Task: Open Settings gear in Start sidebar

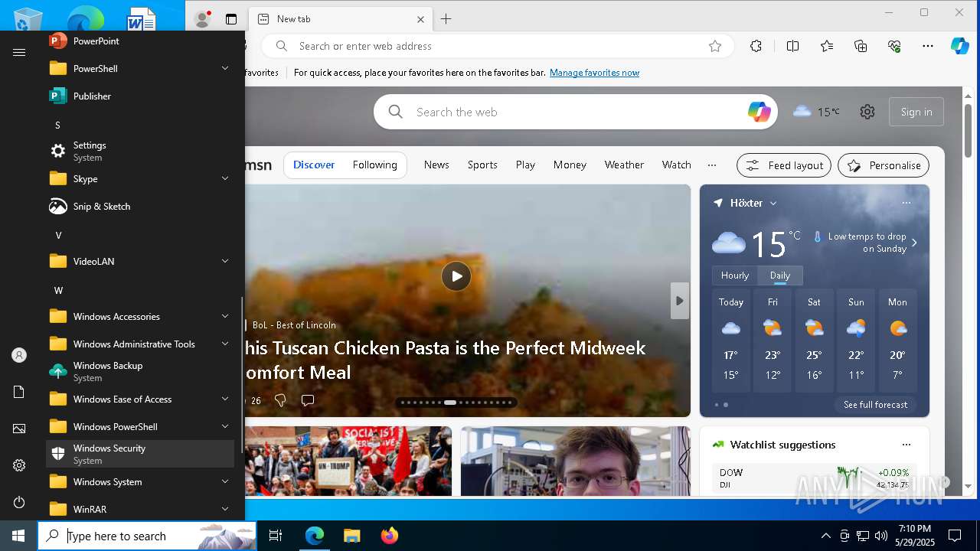Action: tap(19, 465)
